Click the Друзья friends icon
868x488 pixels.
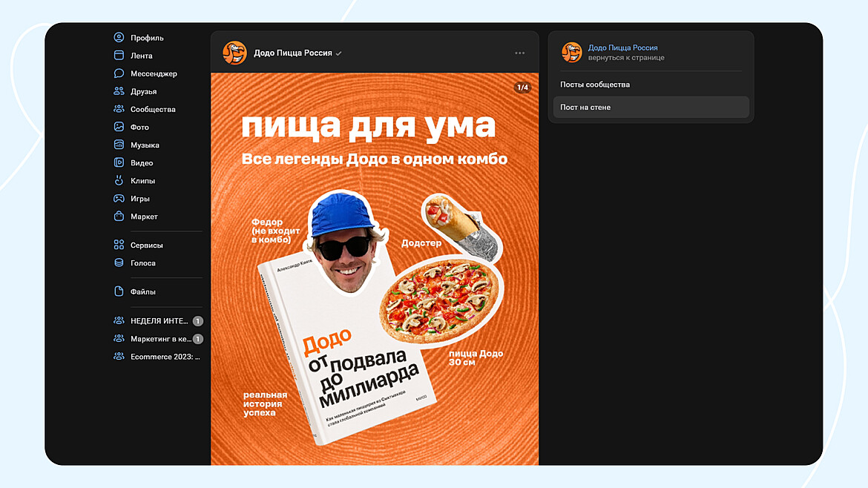click(x=119, y=91)
